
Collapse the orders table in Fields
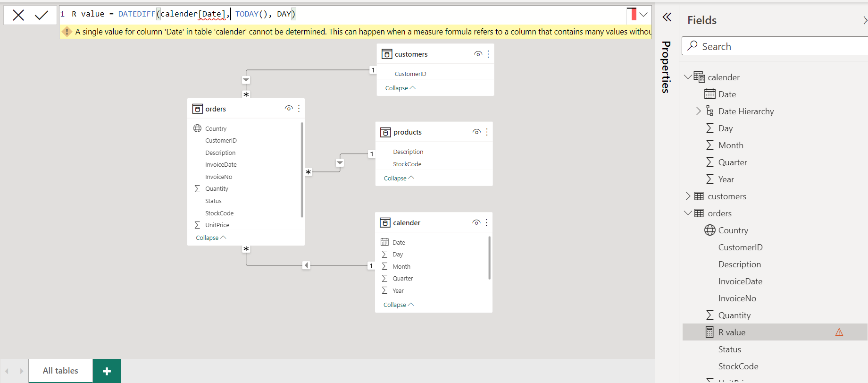(x=688, y=213)
